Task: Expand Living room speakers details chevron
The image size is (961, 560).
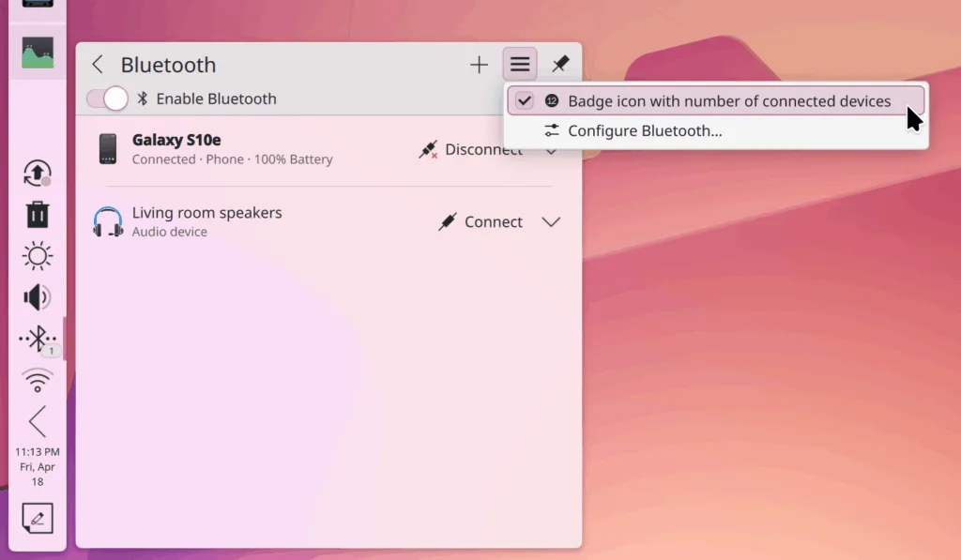Action: (551, 222)
